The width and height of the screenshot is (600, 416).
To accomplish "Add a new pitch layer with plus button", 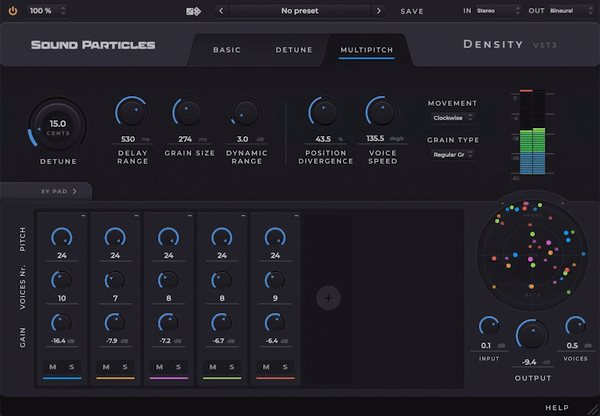I will pyautogui.click(x=331, y=297).
